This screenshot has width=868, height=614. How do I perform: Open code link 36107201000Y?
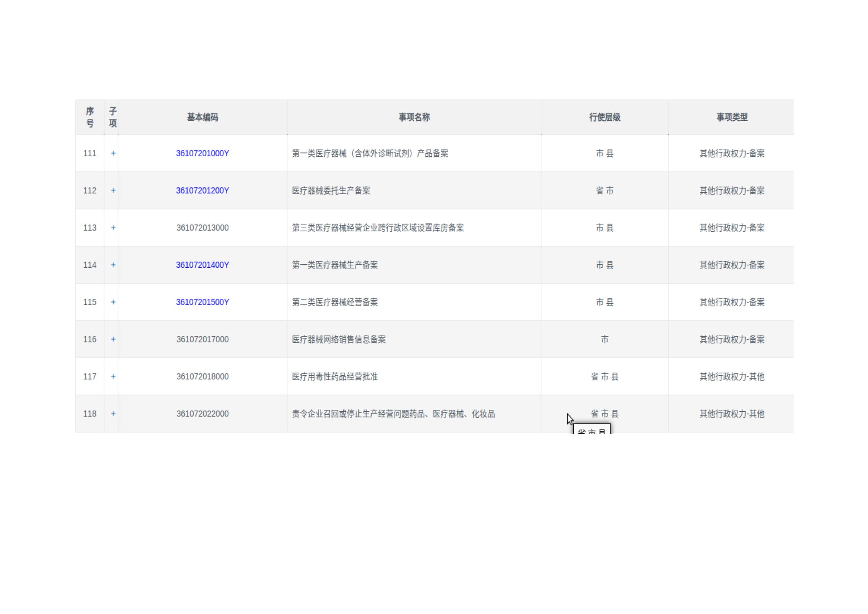click(x=202, y=153)
